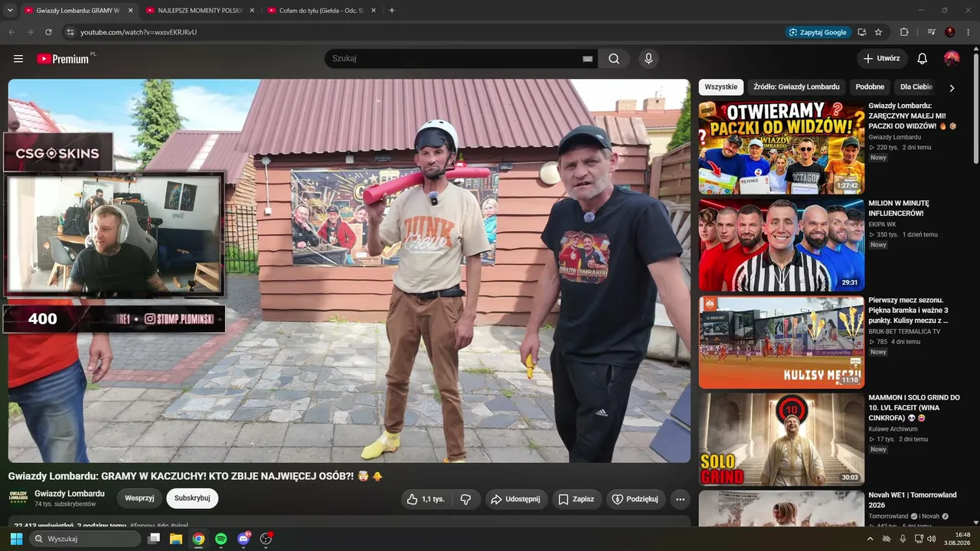The image size is (980, 551).
Task: Open more actions three-dot menu
Action: 680,499
